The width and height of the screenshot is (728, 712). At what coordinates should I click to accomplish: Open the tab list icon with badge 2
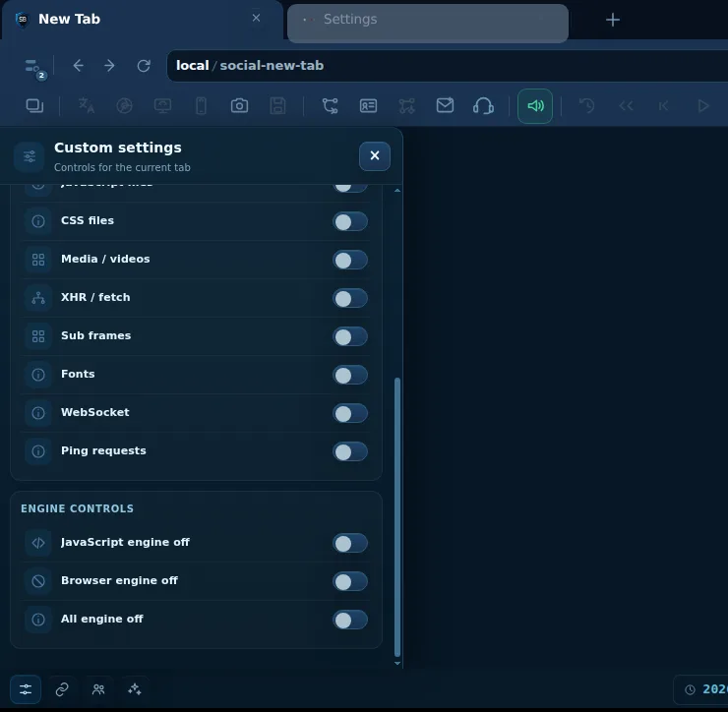click(x=33, y=68)
